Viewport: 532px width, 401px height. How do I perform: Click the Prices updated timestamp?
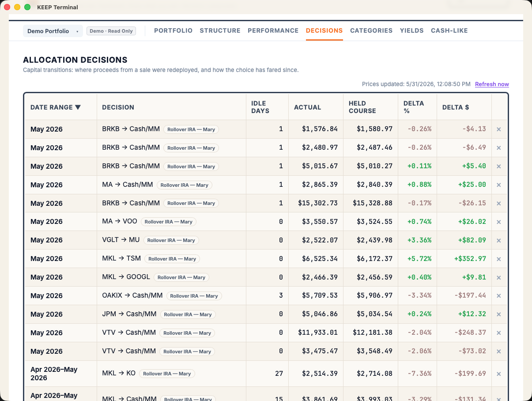point(416,84)
